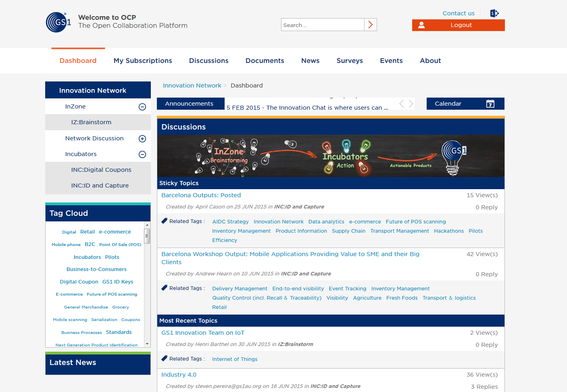This screenshot has height=392, width=567.
Task: Click the Data analytics tag
Action: tap(326, 222)
